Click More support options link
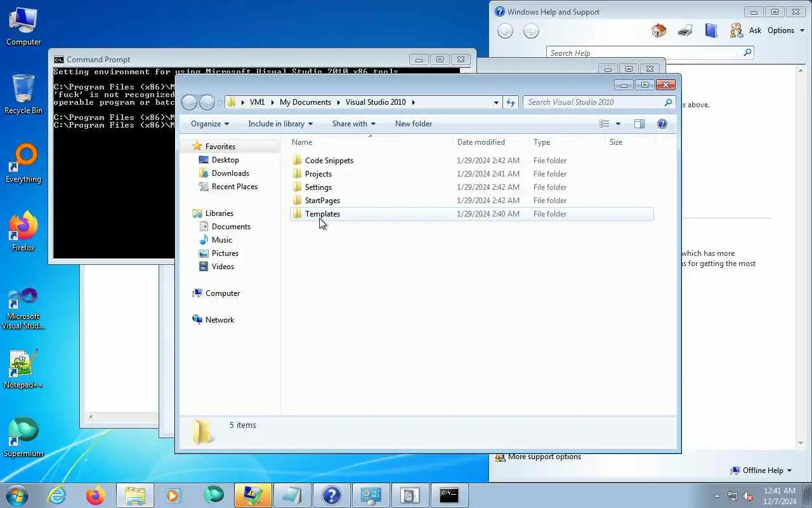The width and height of the screenshot is (812, 508). coord(544,457)
